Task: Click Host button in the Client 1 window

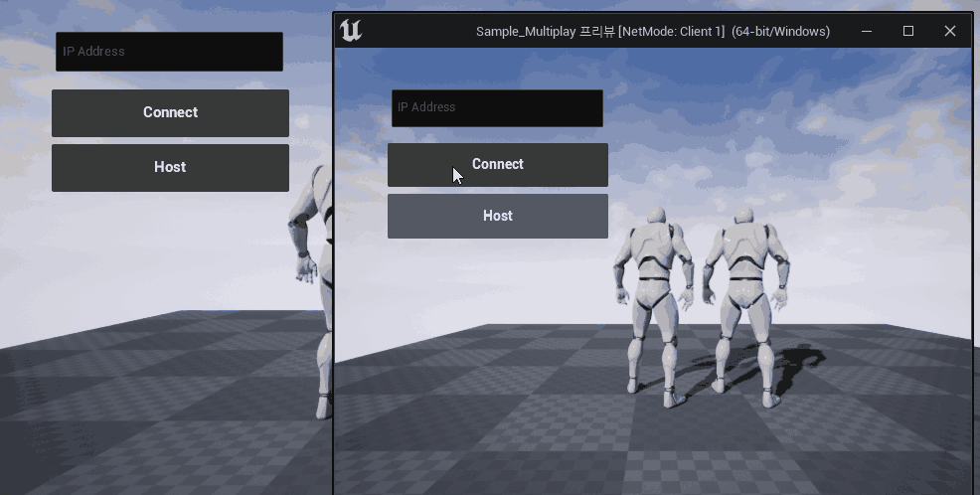Action: click(x=498, y=217)
